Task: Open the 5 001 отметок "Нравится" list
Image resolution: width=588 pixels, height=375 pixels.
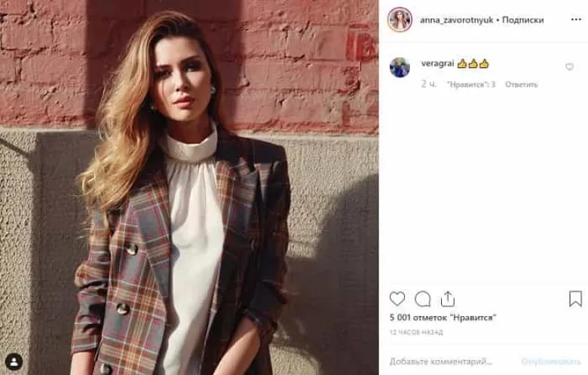Action: [443, 318]
